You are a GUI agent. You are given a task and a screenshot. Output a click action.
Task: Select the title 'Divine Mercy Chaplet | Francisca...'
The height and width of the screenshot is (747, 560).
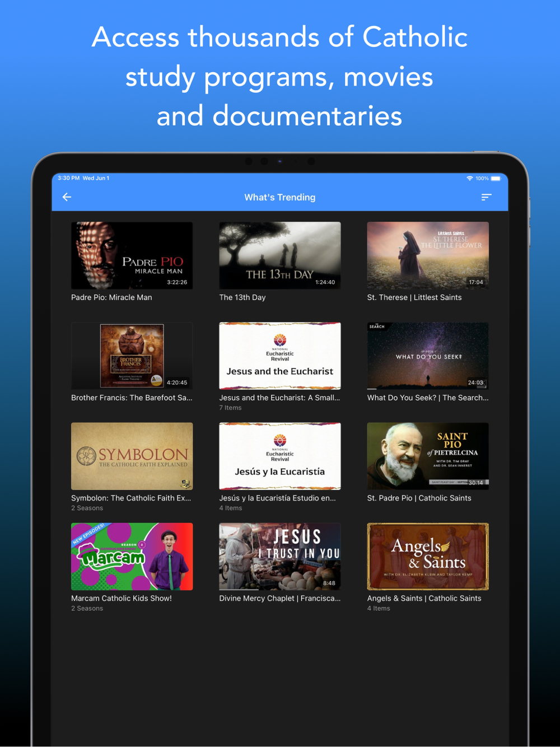point(279,598)
